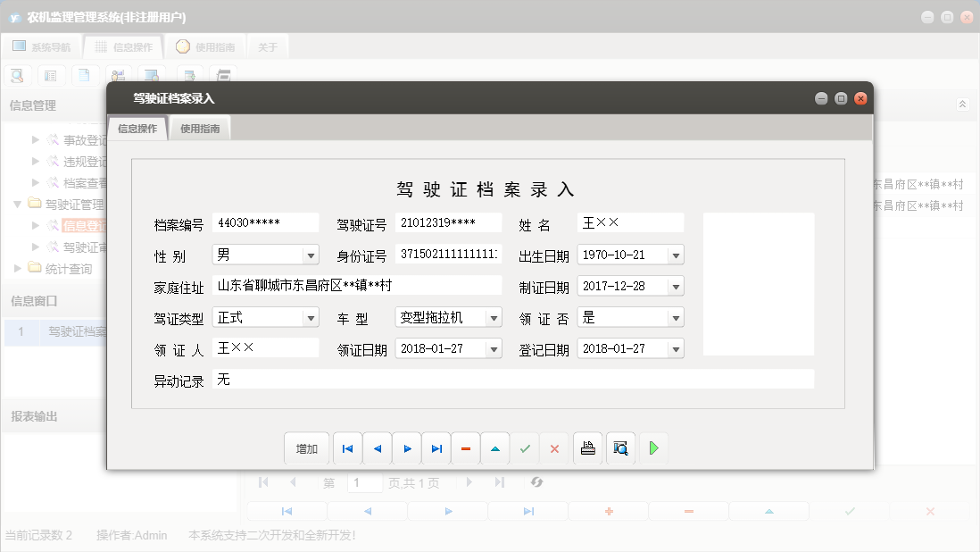Click the red delete minus icon
Screen dimensions: 980x552
click(x=466, y=447)
